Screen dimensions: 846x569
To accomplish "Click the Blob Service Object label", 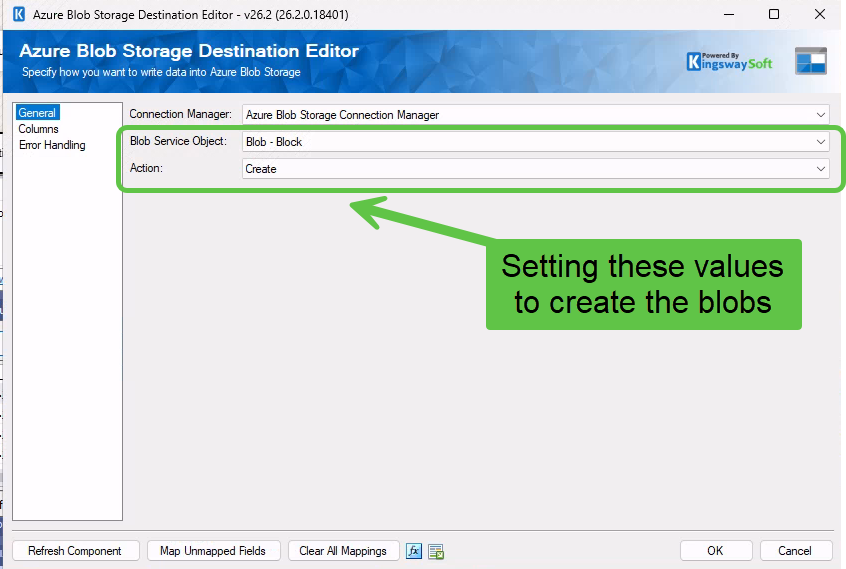I will pos(179,141).
